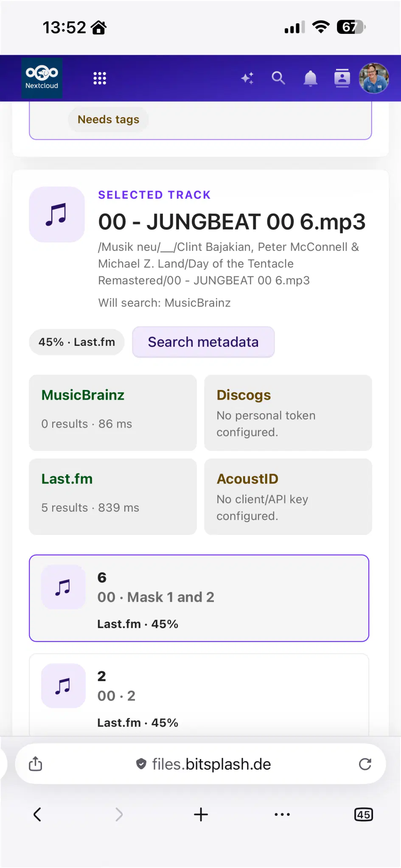Open a new browser tab
This screenshot has height=868, width=401.
tap(201, 814)
